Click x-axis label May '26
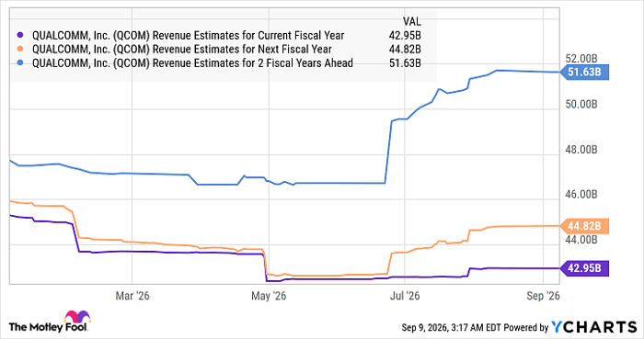Viewport: 644px width, 339px height. [x=269, y=296]
